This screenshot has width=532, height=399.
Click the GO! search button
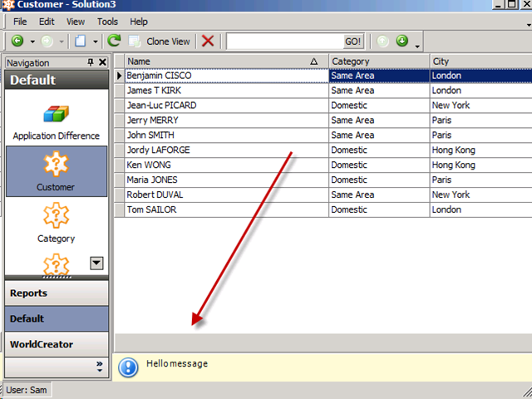352,42
